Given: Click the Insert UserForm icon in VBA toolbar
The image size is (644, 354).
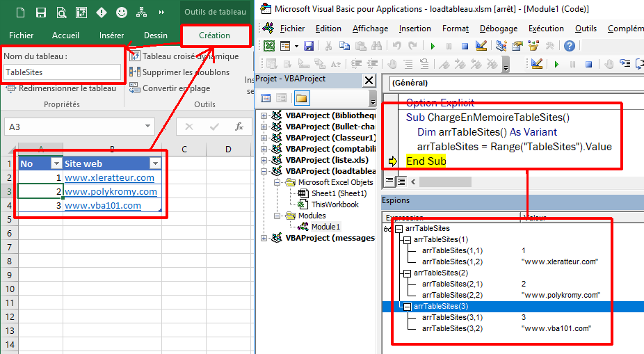Looking at the screenshot, I should (285, 46).
